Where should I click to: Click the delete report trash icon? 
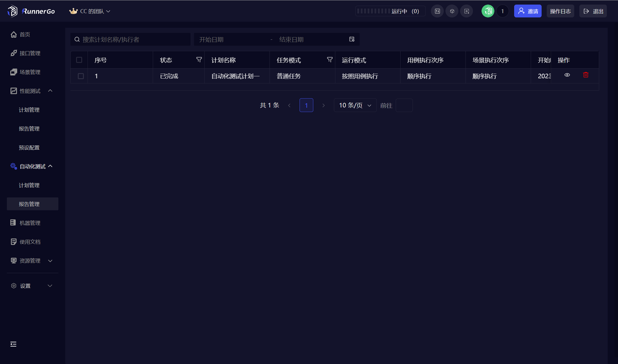(586, 75)
